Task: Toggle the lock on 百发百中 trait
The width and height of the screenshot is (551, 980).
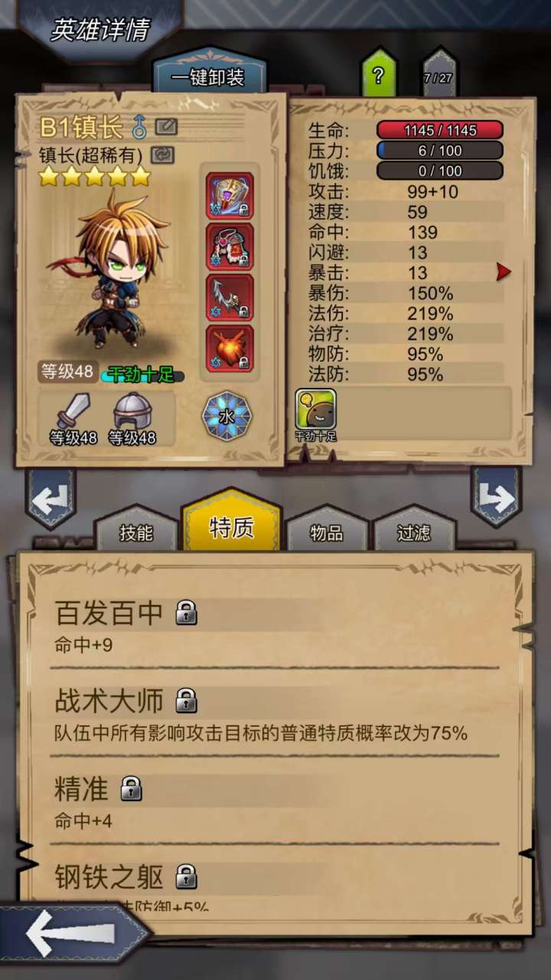Action: [186, 612]
